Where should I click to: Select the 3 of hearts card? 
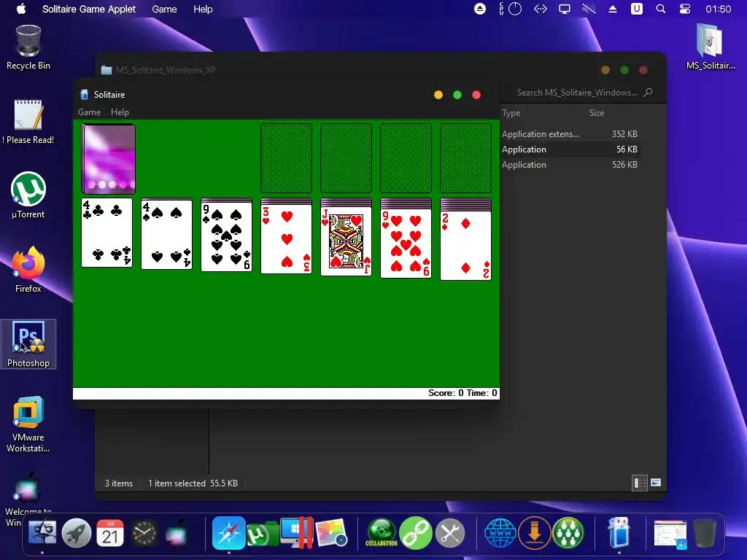[x=286, y=239]
